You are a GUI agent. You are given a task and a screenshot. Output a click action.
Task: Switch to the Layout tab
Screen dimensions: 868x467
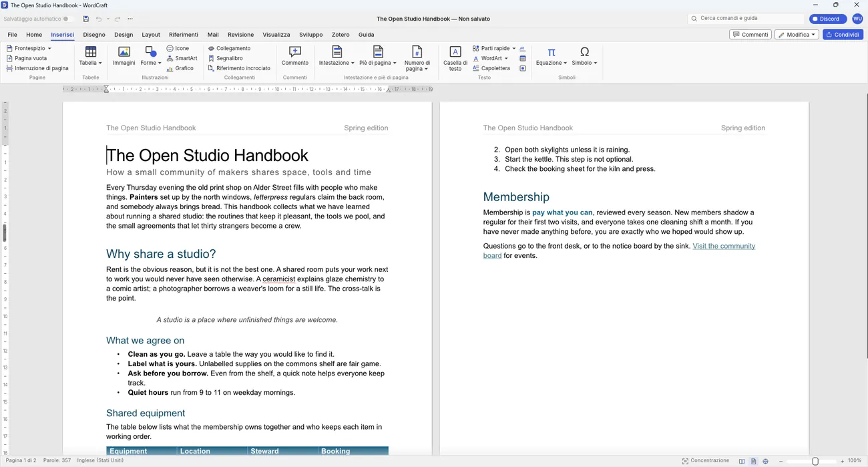[x=151, y=35]
